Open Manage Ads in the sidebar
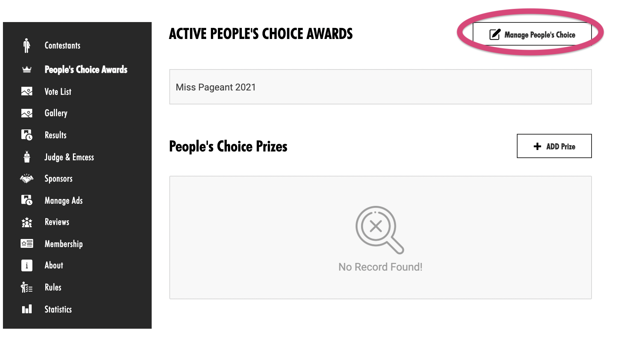Viewport: 628px width, 364px height. tap(64, 201)
